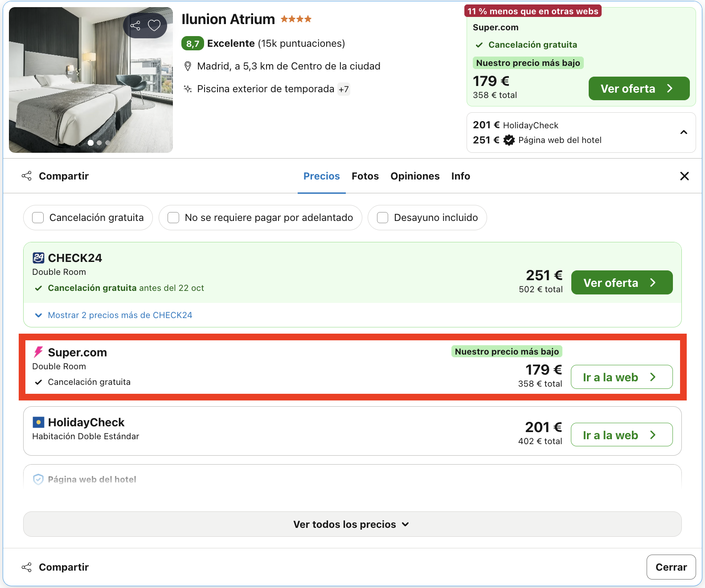The image size is (705, 588).
Task: Open the Fotos tab
Action: (x=365, y=176)
